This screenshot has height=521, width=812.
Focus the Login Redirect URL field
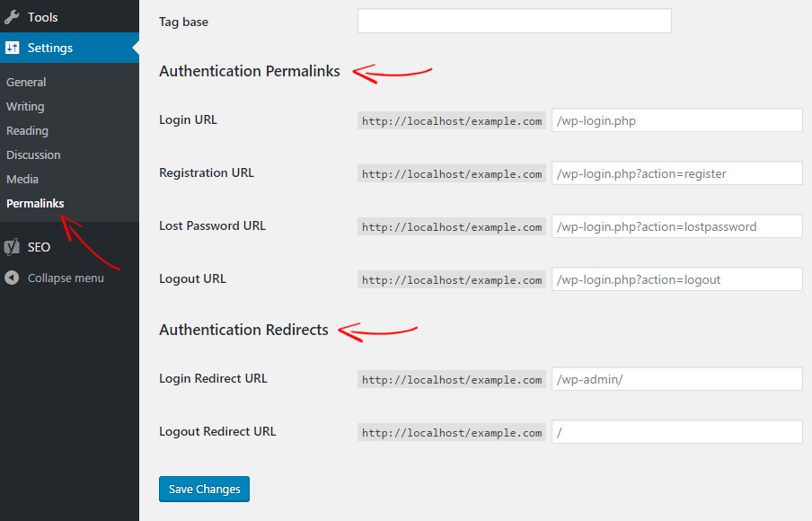click(x=677, y=378)
